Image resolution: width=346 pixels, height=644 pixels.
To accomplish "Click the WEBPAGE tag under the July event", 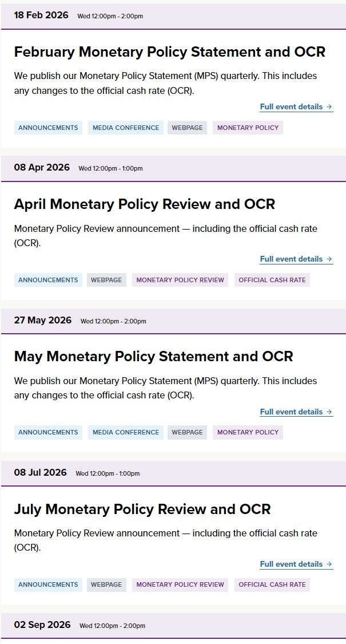I will click(x=106, y=585).
